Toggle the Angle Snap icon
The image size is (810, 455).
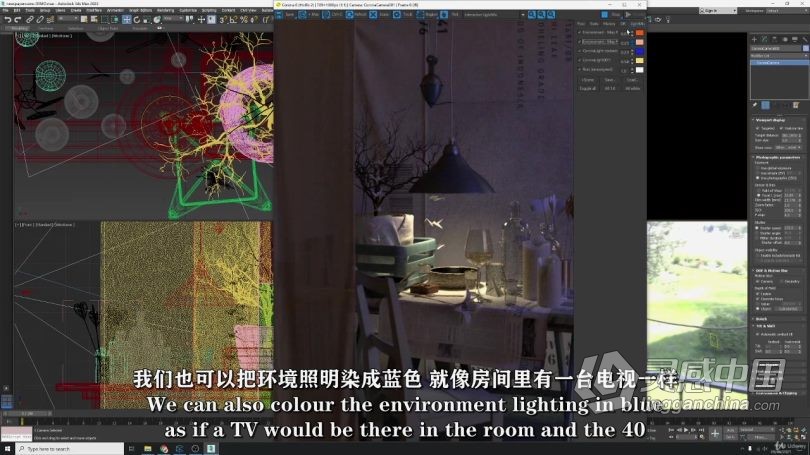click(x=233, y=20)
